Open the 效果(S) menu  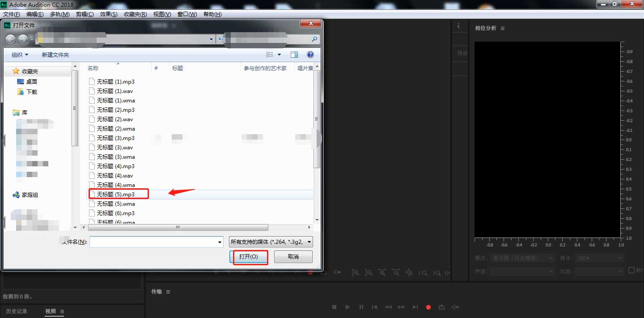point(109,14)
